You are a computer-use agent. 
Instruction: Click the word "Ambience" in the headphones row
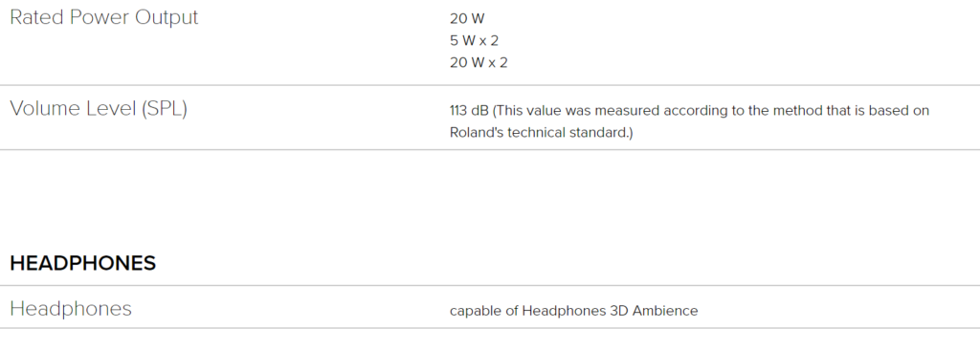pyautogui.click(x=665, y=311)
